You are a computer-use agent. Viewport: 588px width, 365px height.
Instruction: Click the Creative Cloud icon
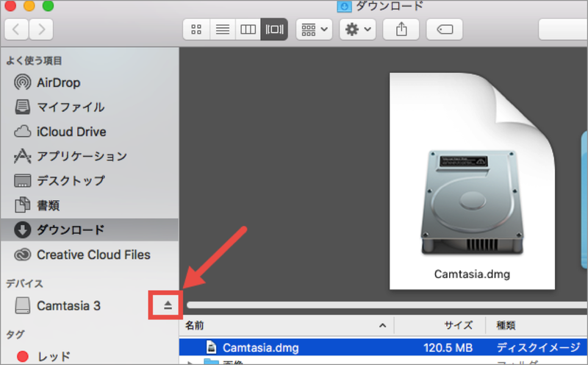[23, 255]
